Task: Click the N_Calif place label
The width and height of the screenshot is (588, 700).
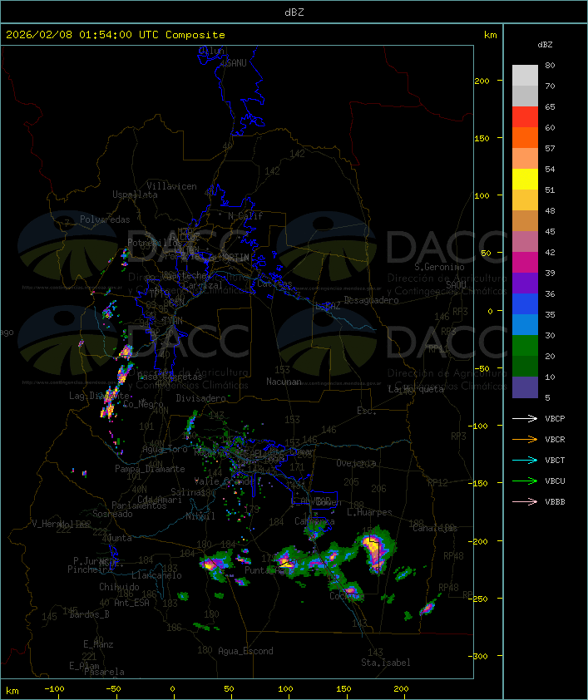Action: click(x=245, y=216)
